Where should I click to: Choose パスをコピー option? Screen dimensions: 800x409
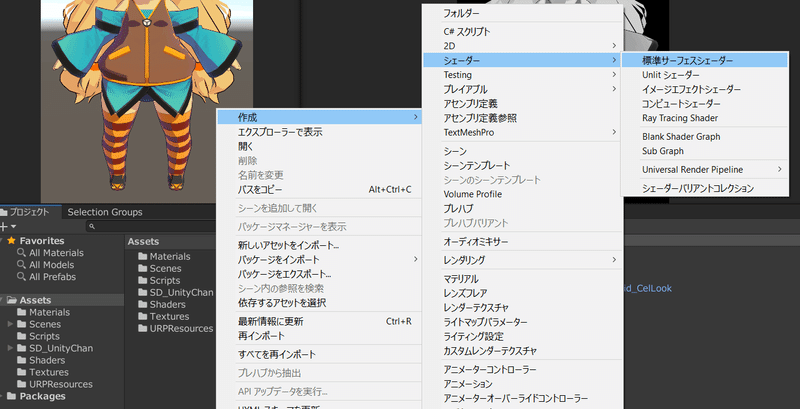coord(319,190)
